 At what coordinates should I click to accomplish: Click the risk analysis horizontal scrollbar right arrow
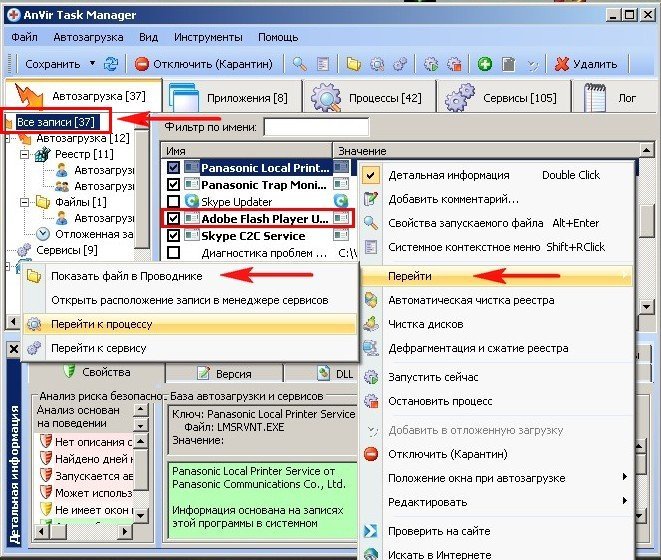124,531
